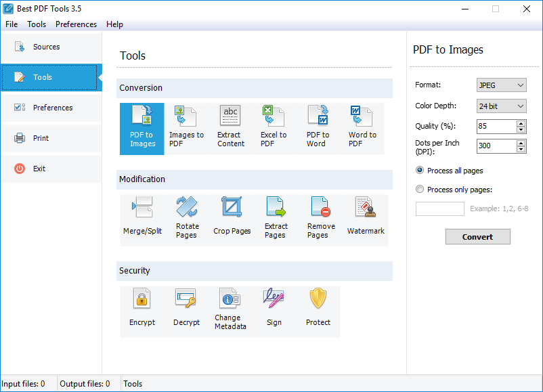Click the Merge/Split modification tool
Screen dimensions: 543x392
pyautogui.click(x=142, y=217)
